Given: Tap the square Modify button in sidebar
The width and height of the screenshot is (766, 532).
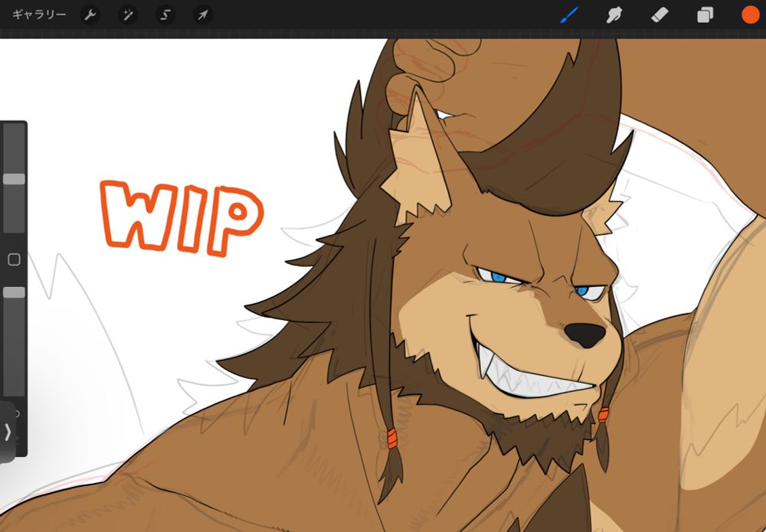Looking at the screenshot, I should click(x=14, y=259).
